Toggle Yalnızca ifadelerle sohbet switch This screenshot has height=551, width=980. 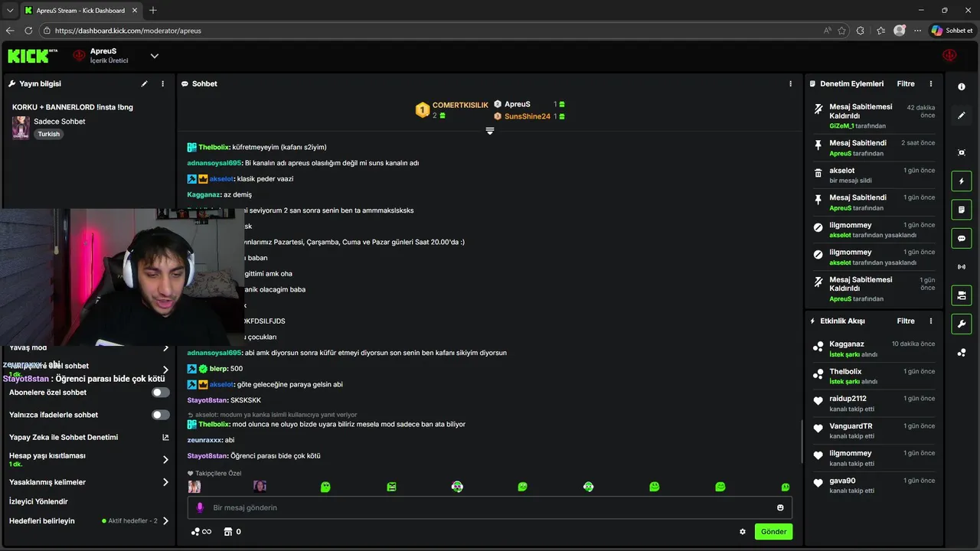[x=161, y=415]
